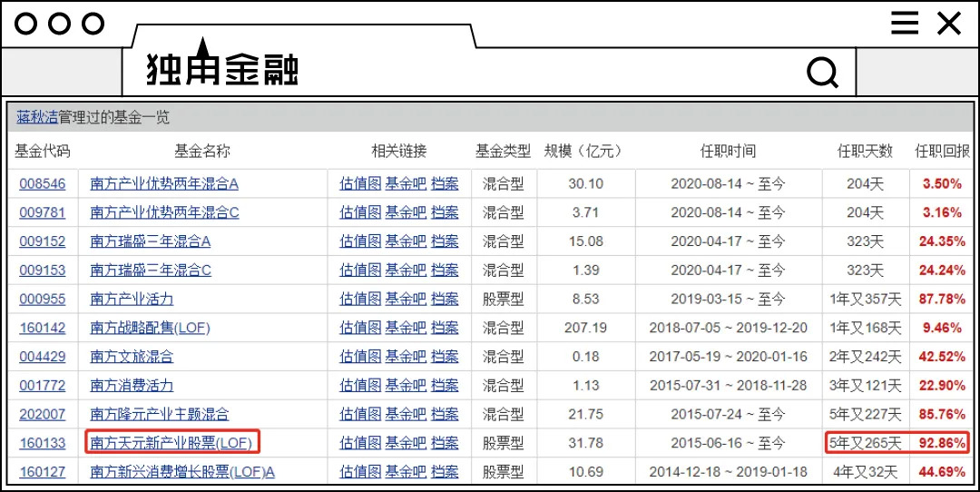This screenshot has height=492, width=980.
Task: Open 南方产业活力 fund link
Action: pos(132,299)
